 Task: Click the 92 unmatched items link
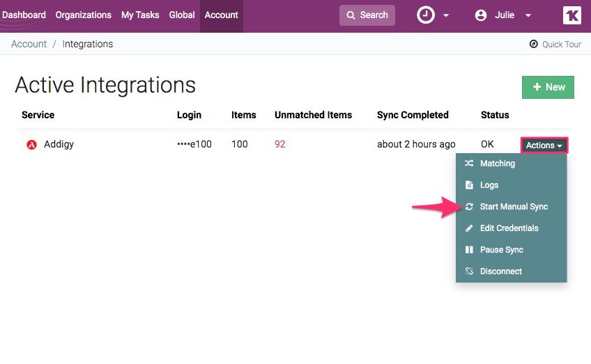(x=280, y=144)
